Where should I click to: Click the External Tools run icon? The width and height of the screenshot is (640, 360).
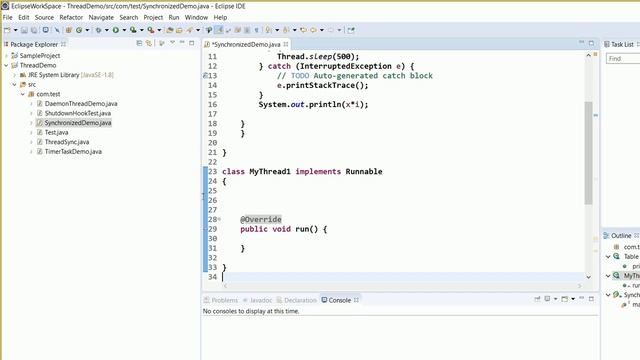coord(151,30)
